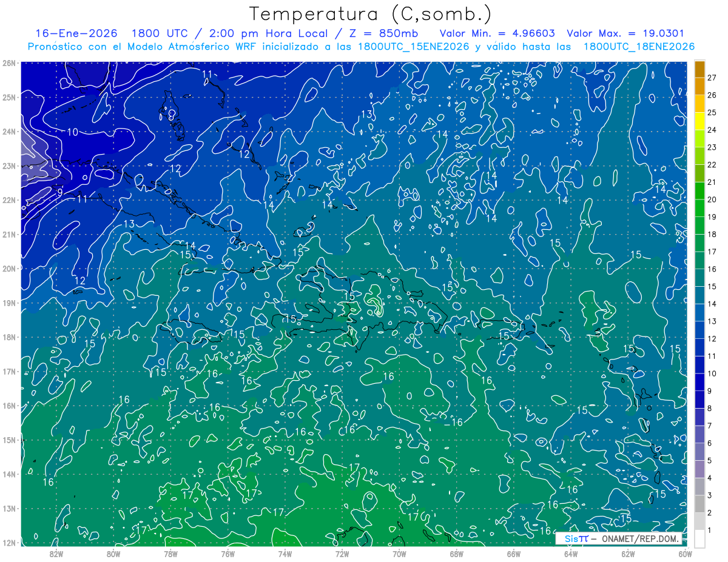Viewport: 728px width, 562px height.
Task: Click color scale label '3'
Action: coord(710,496)
